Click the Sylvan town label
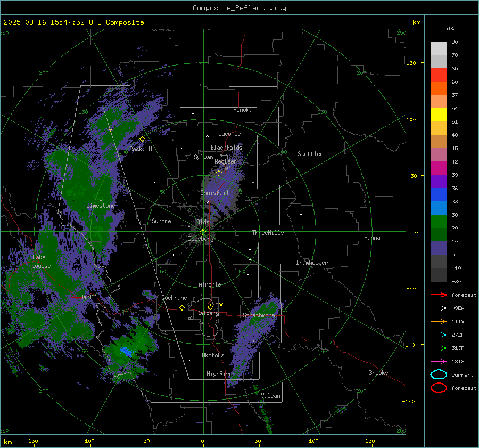This screenshot has height=448, width=479. tap(203, 157)
